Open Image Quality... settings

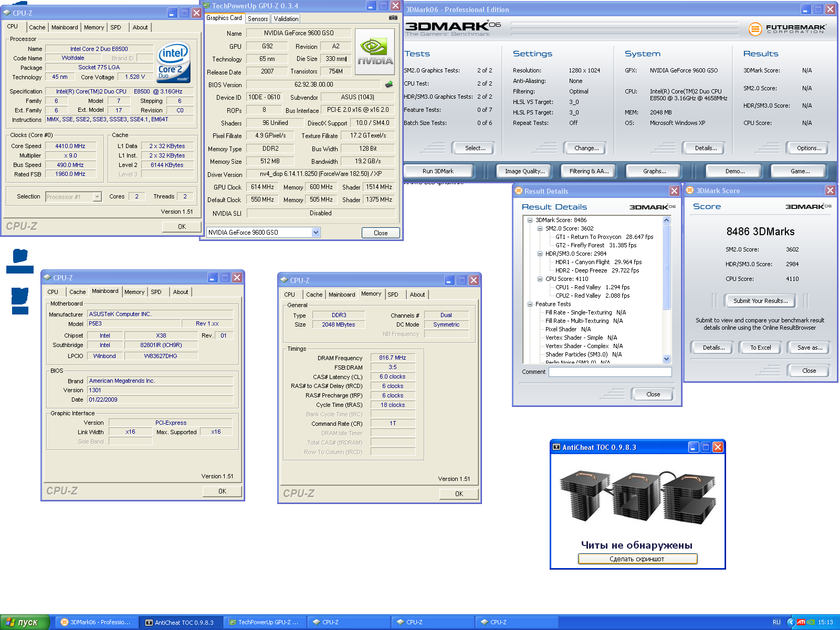tap(524, 171)
